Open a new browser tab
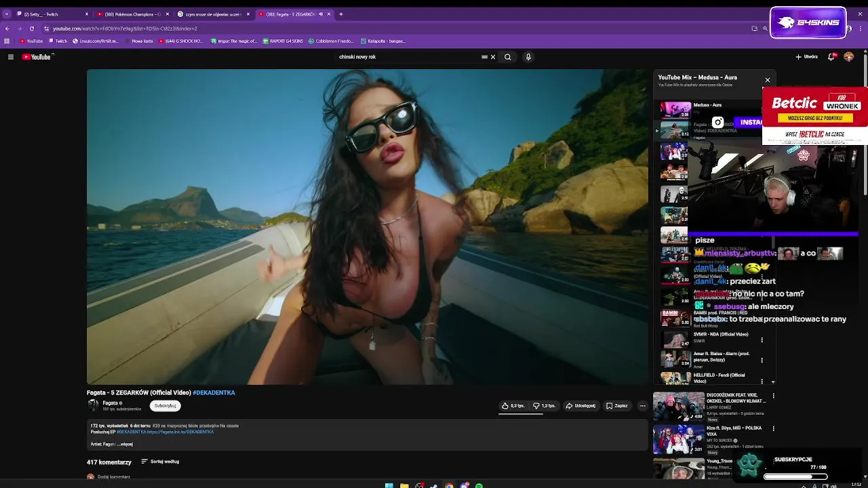 (341, 14)
